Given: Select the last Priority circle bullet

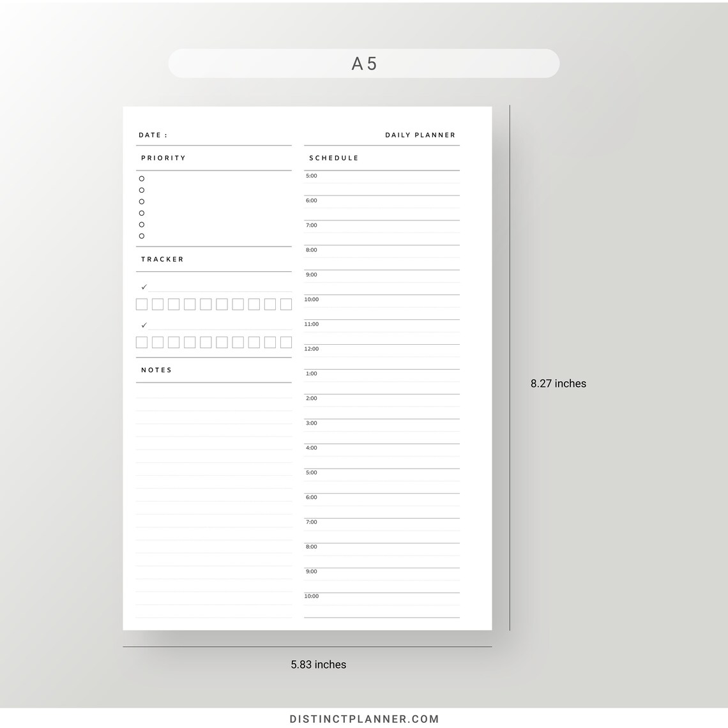Looking at the screenshot, I should click(x=141, y=236).
